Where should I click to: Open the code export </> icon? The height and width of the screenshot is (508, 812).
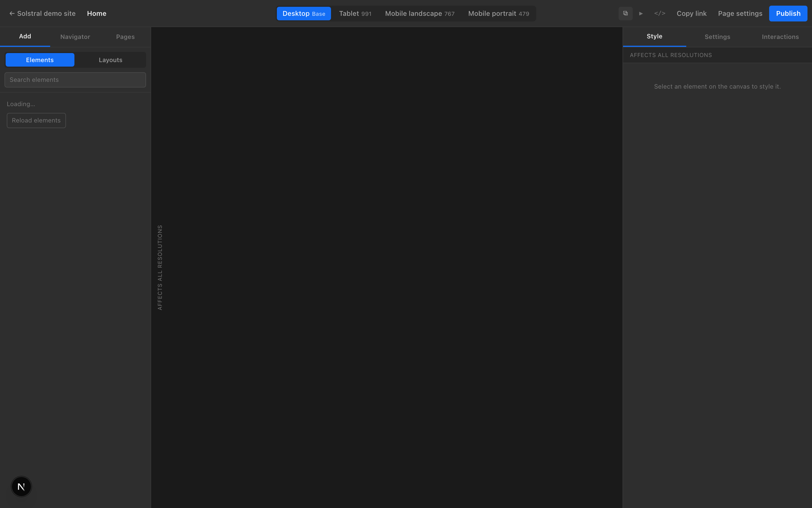pos(660,14)
